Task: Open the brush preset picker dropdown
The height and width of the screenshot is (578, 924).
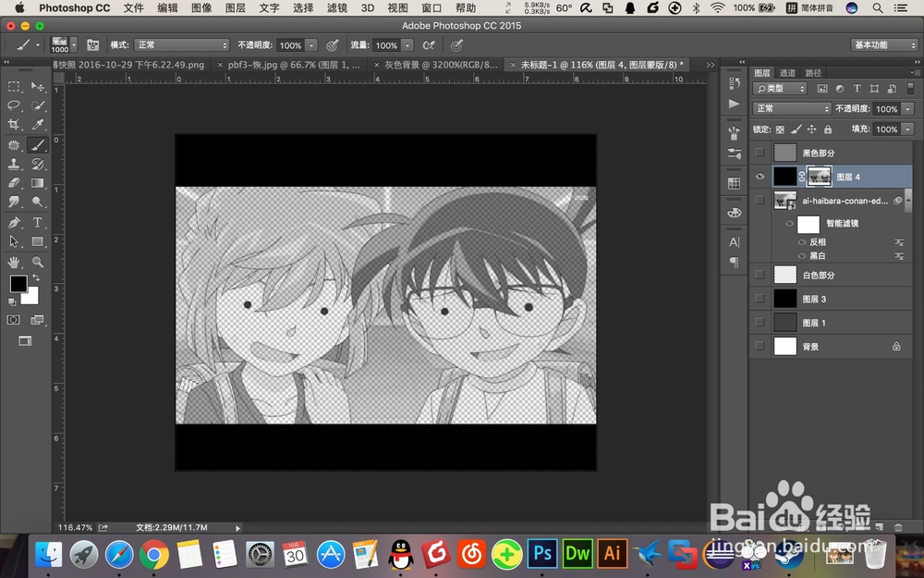Action: (x=74, y=44)
